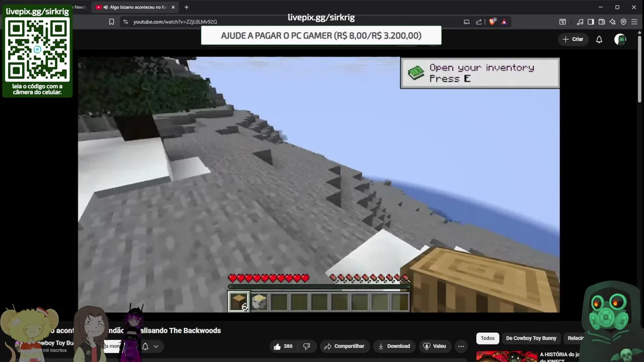Click the dislike thumbs-down button
Image resolution: width=644 pixels, height=362 pixels.
(x=306, y=346)
